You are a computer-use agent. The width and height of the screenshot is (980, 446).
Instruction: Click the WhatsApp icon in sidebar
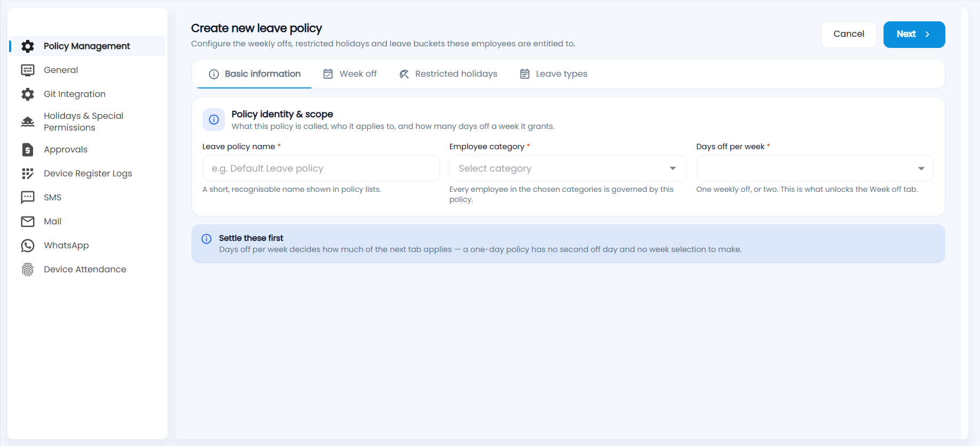(28, 246)
